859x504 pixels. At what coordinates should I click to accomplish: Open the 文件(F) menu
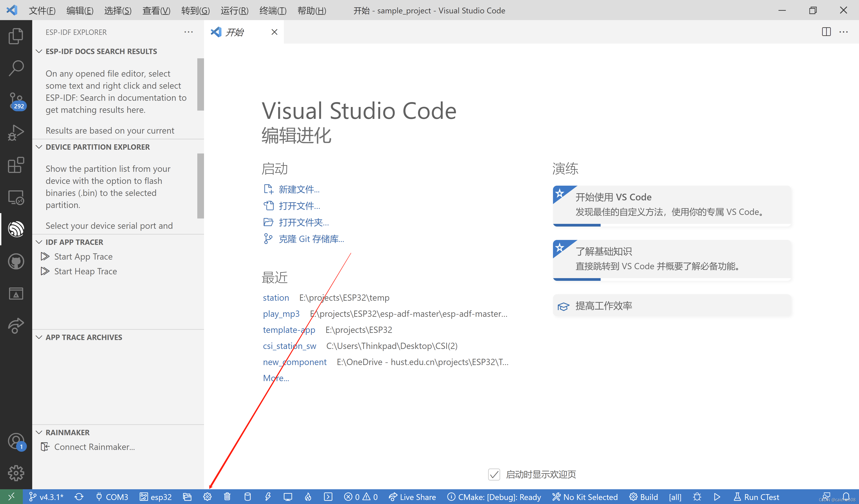point(42,10)
